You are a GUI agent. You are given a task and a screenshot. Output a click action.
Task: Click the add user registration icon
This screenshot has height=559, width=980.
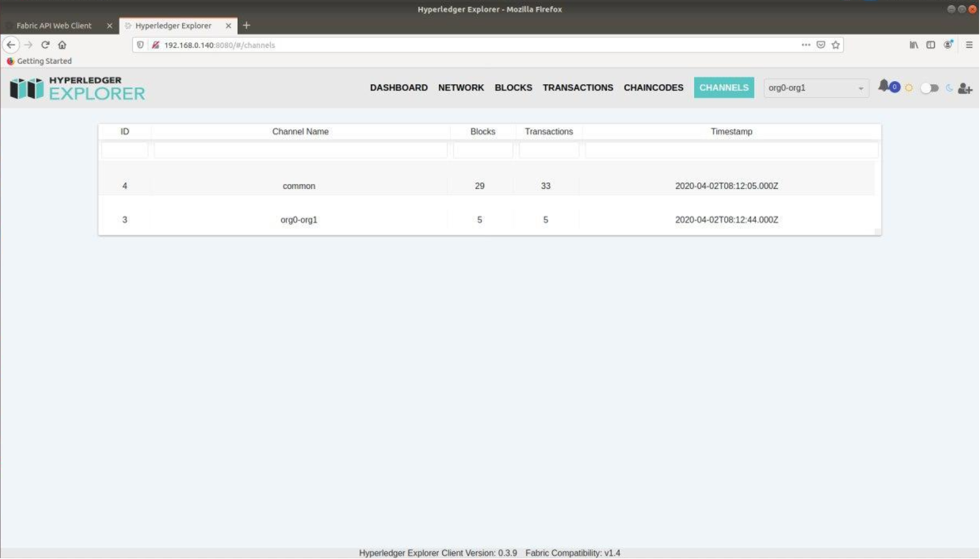point(965,88)
